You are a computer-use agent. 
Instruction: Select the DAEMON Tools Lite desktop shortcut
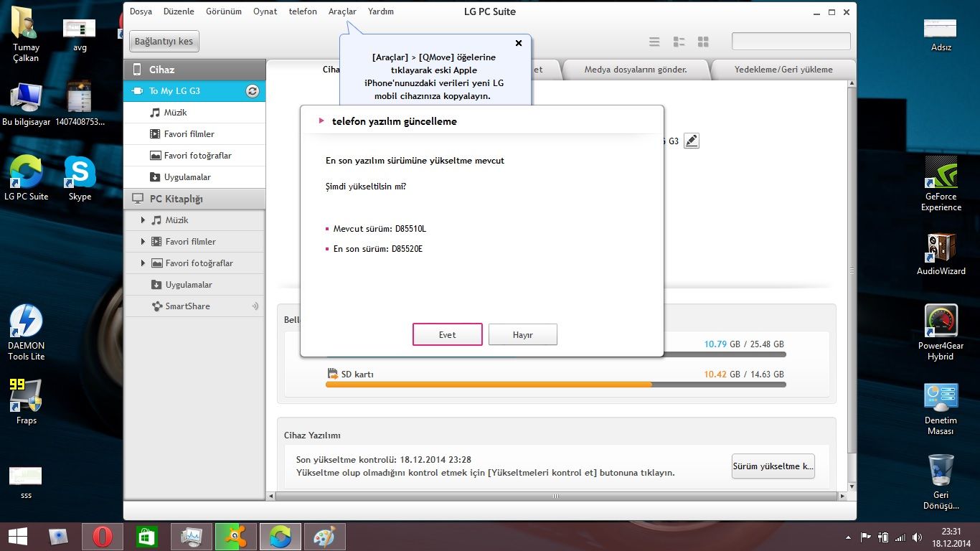[x=27, y=332]
